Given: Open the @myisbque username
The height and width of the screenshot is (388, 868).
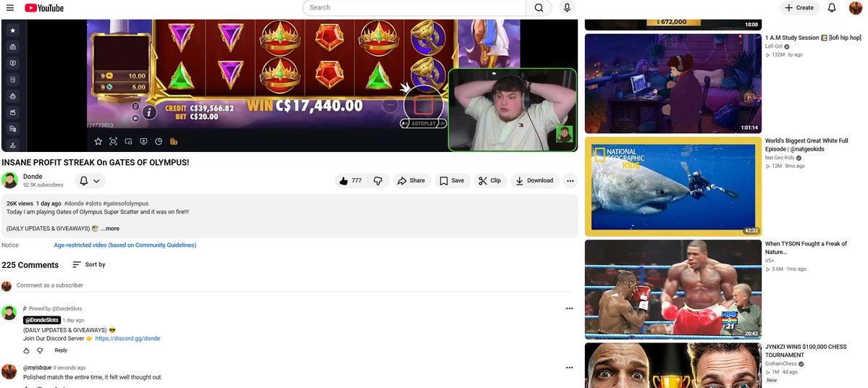Looking at the screenshot, I should pyautogui.click(x=38, y=368).
